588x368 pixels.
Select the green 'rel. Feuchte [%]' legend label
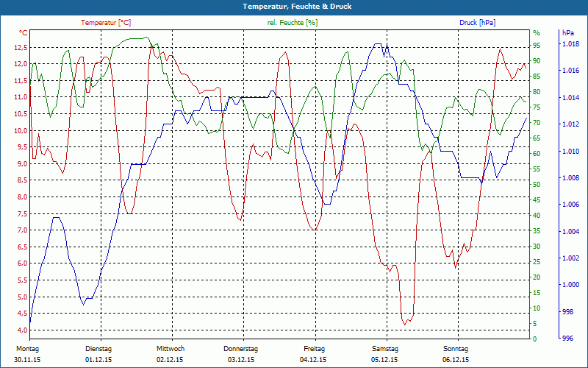(292, 23)
